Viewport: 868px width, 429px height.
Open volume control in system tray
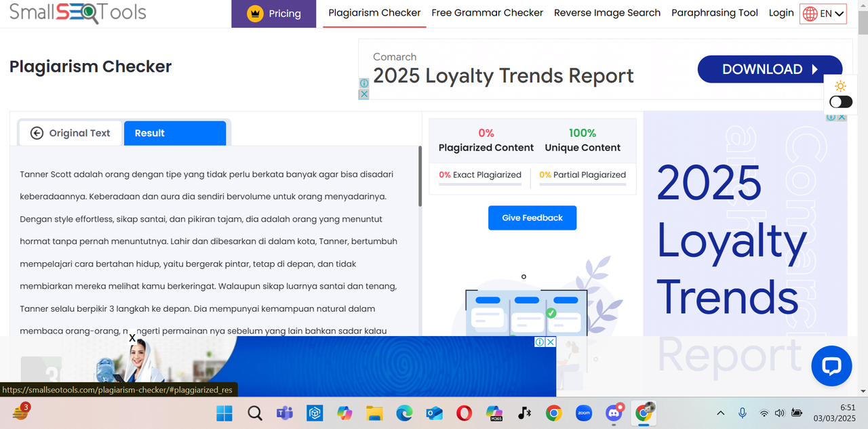780,413
